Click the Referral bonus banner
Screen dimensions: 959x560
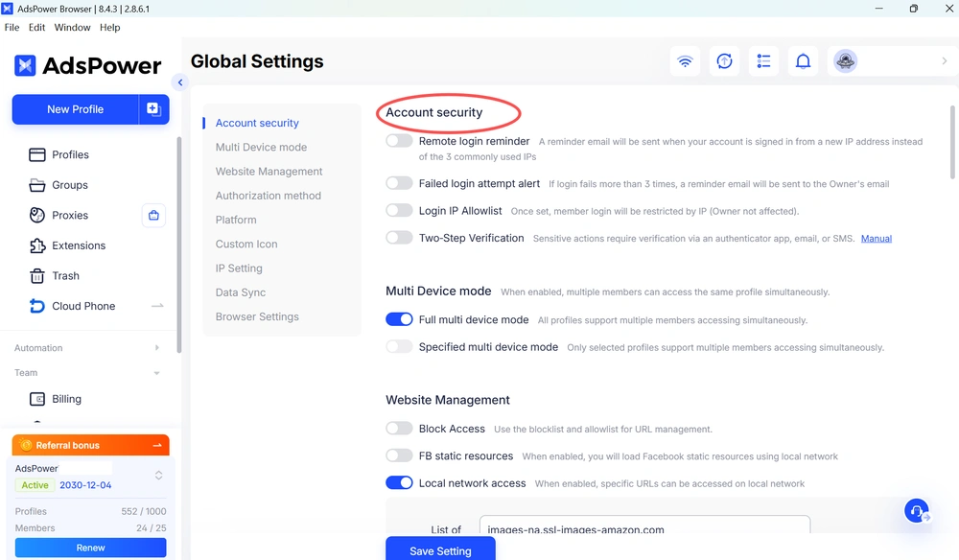(x=90, y=445)
